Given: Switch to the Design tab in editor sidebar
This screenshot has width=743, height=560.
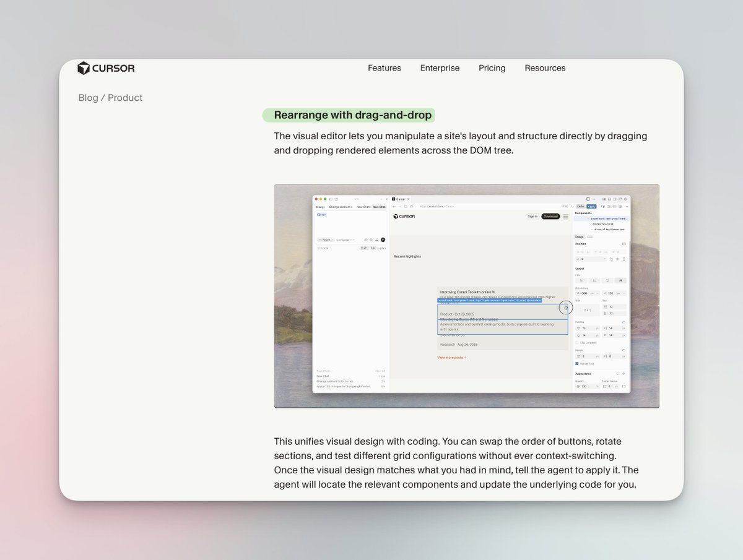Looking at the screenshot, I should click(x=579, y=237).
